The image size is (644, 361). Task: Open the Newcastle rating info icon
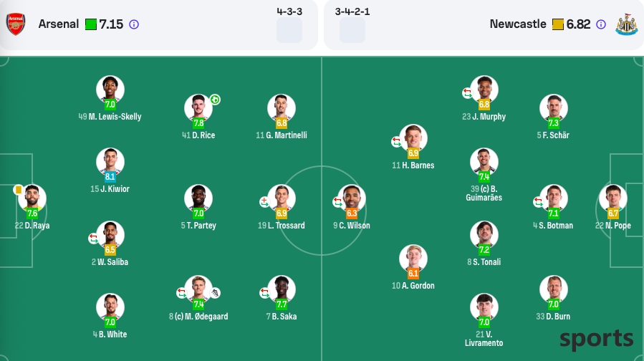point(601,24)
